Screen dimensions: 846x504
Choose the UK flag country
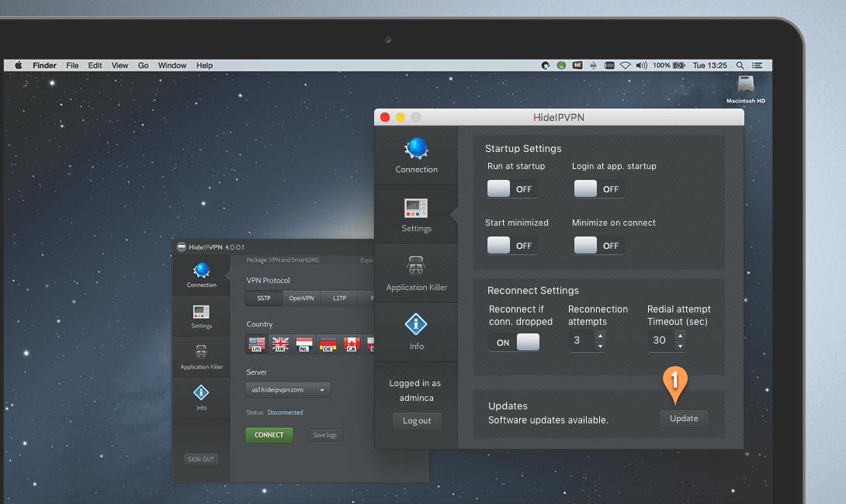[280, 344]
